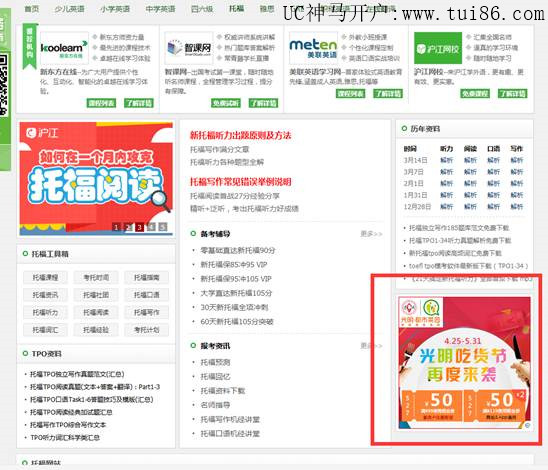
Task: Open the 少儿英语 nav tab
Action: 69,9
